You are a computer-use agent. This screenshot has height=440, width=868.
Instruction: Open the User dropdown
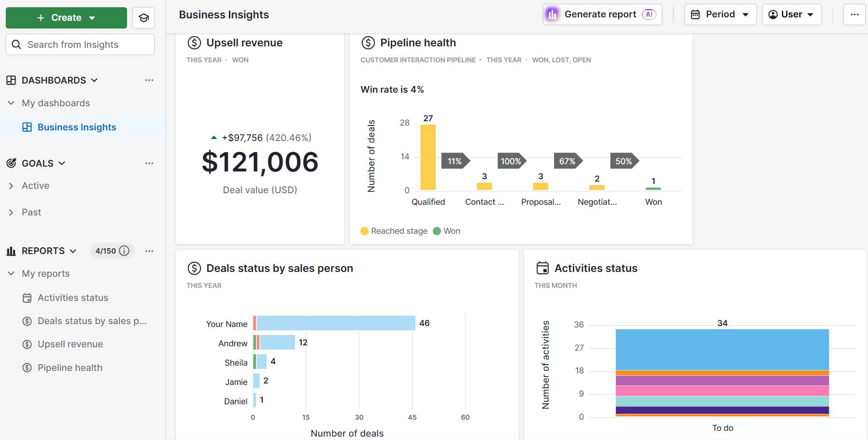point(791,14)
